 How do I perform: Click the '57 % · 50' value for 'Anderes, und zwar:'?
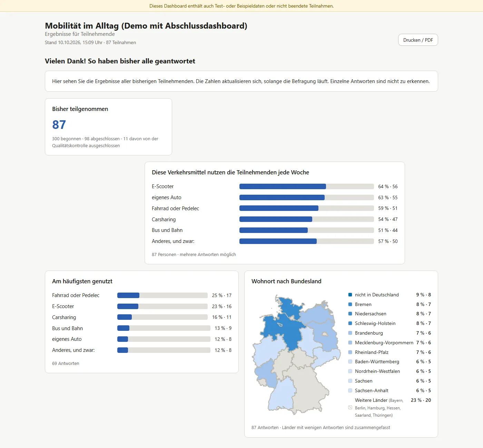pyautogui.click(x=388, y=241)
